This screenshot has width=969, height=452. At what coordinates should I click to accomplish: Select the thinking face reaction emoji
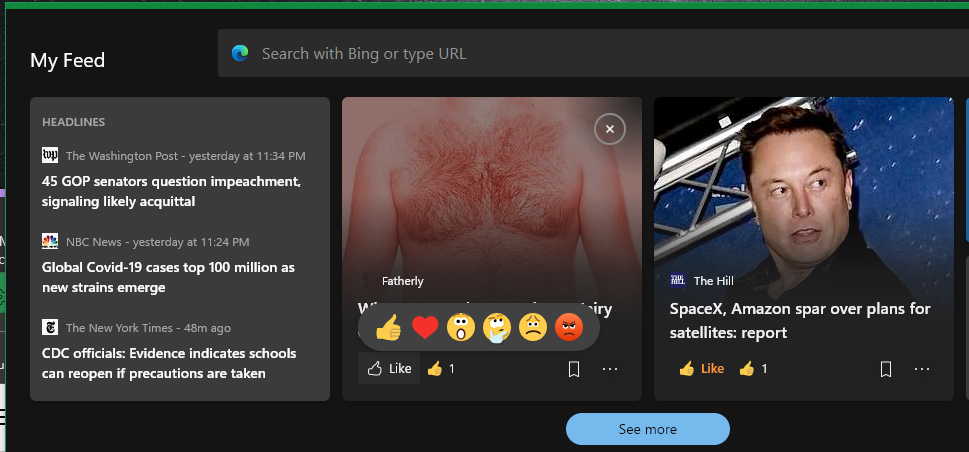497,327
